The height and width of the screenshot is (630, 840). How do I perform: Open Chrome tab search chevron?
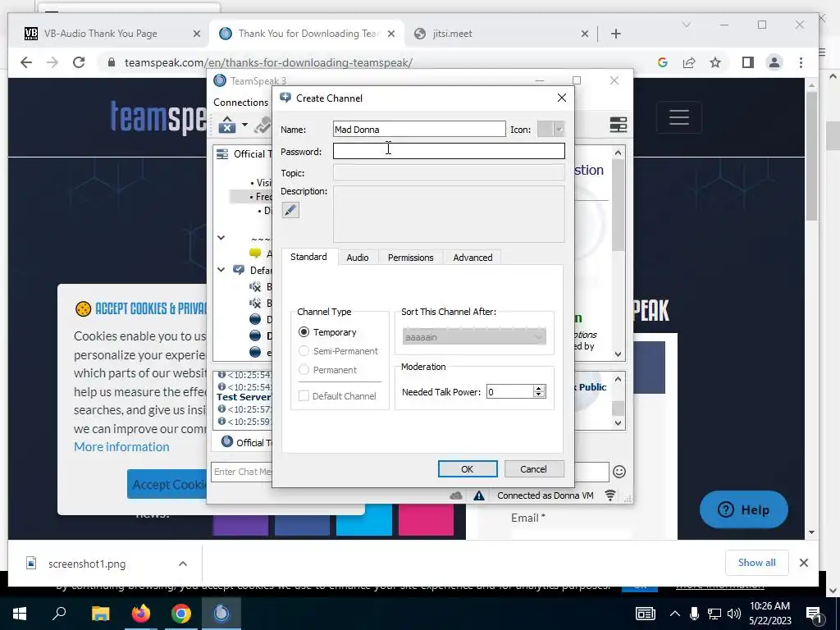[x=687, y=25]
